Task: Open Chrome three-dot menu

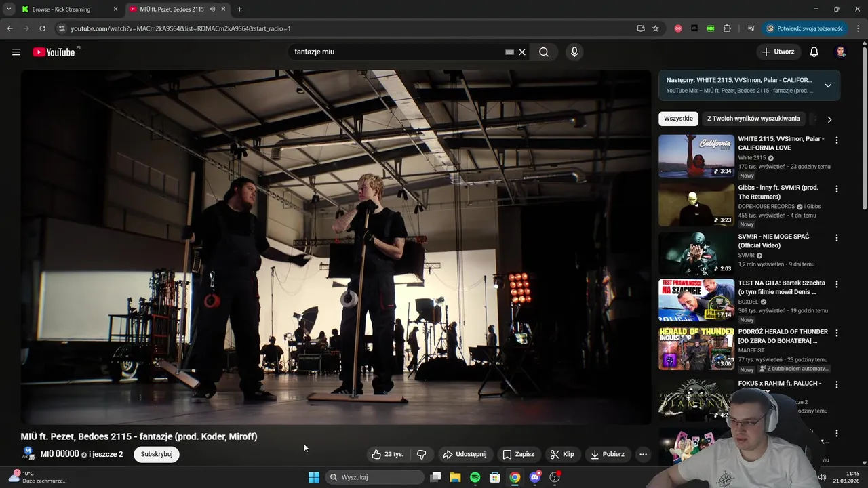Action: click(859, 28)
